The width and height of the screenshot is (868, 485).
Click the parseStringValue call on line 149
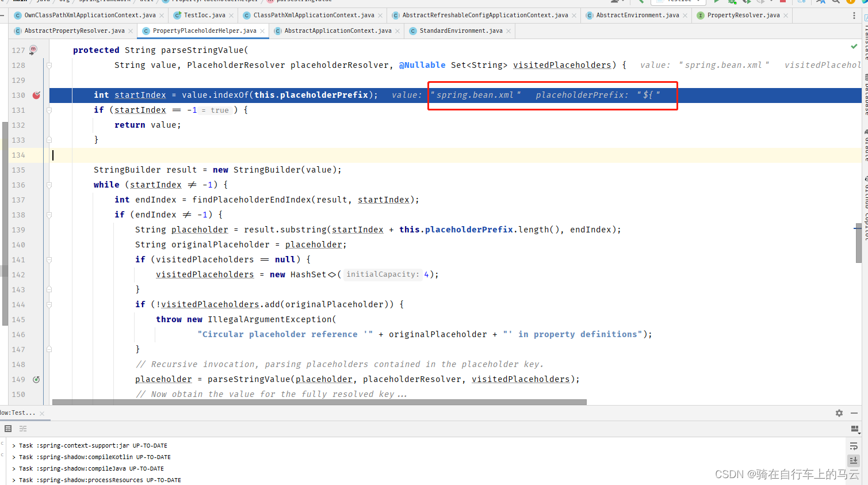point(249,379)
